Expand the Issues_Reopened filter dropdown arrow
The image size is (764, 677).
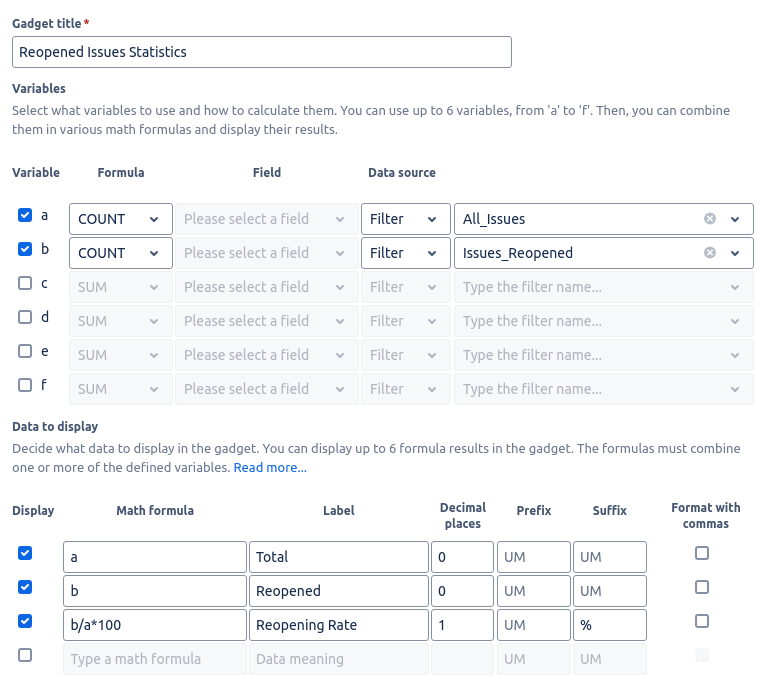point(736,253)
